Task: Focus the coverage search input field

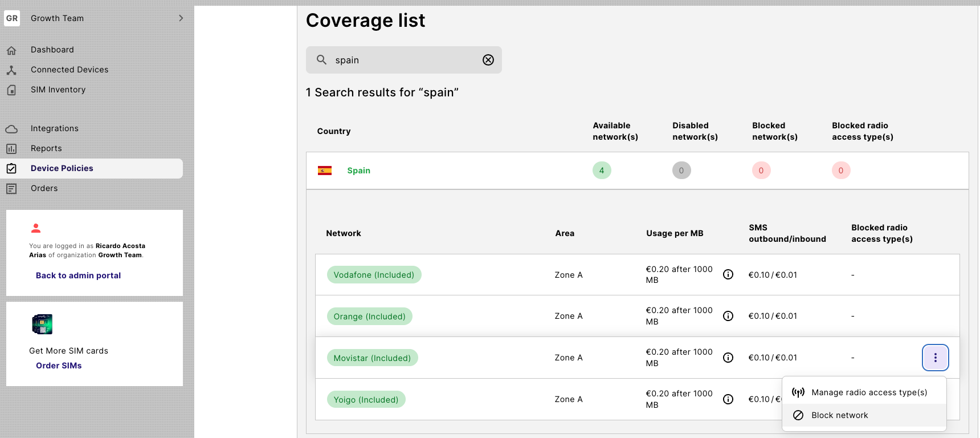Action: click(x=404, y=60)
